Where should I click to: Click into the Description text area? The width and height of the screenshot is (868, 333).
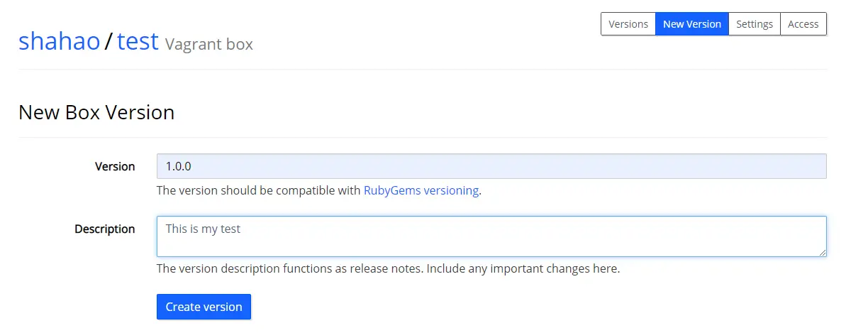point(491,236)
